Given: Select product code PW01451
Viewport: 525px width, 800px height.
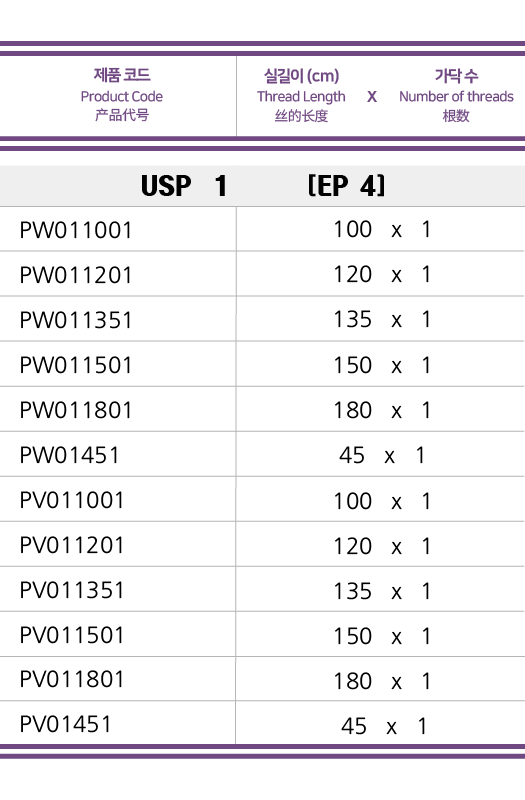Looking at the screenshot, I should 69,455.
